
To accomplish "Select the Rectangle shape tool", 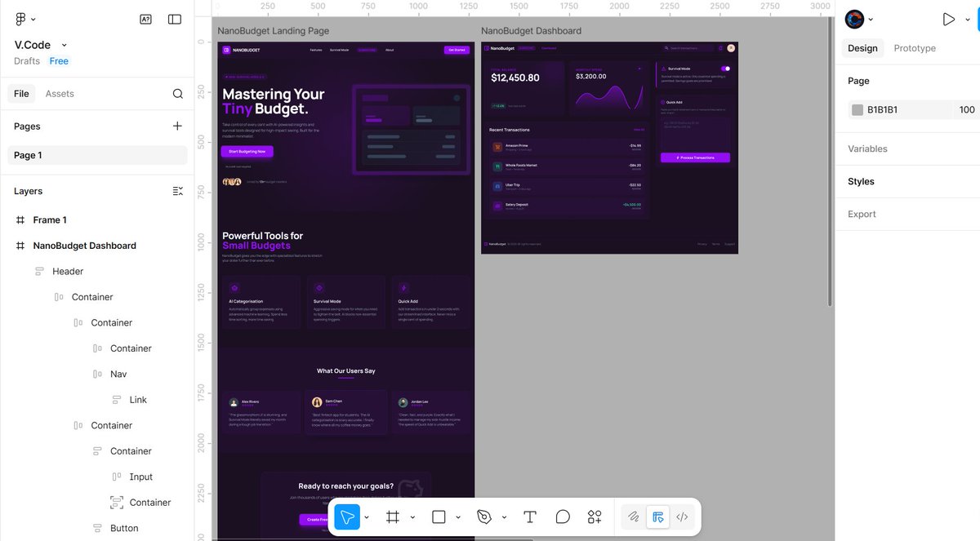I will point(439,517).
